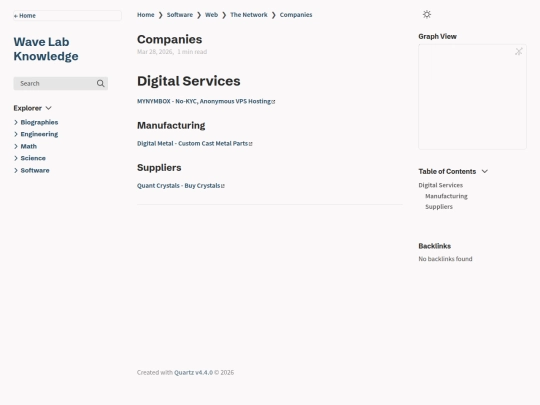Click the Backlinks heading

click(x=435, y=246)
